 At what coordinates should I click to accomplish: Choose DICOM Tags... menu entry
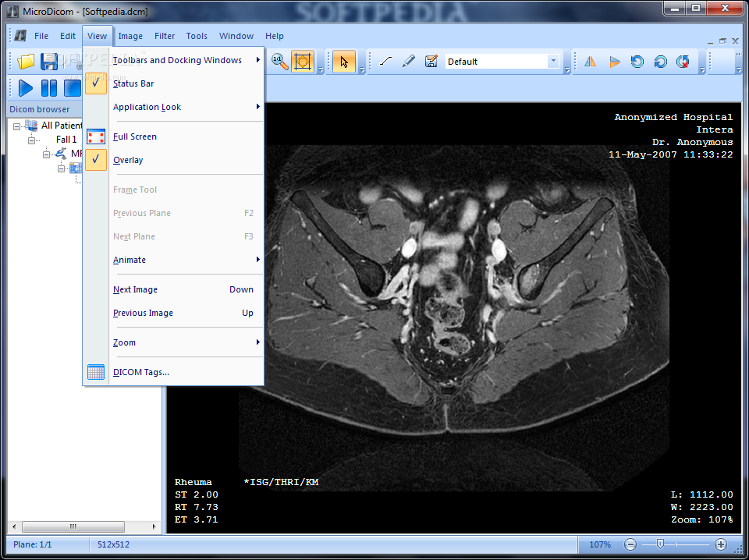pos(173,372)
